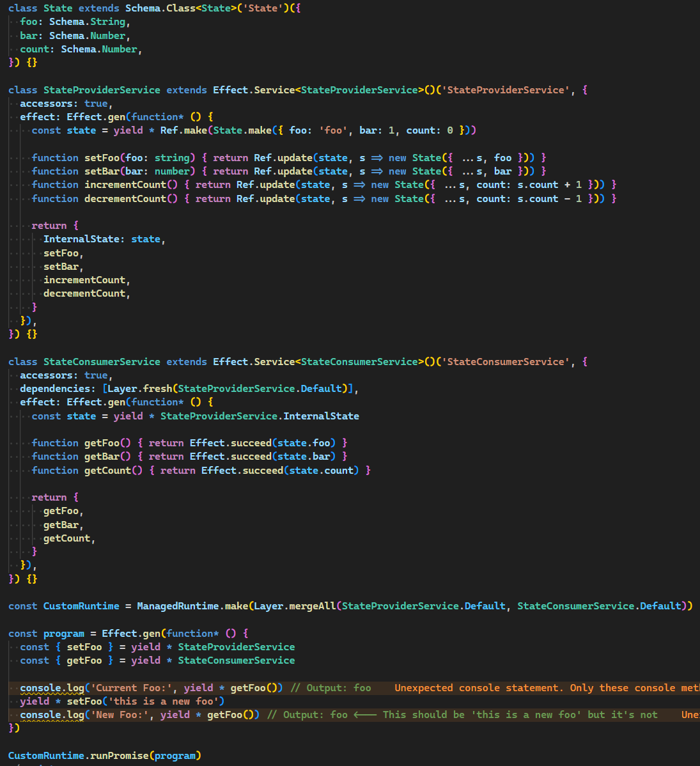Click the comment 'This should be ... but it's not'
This screenshot has width=700, height=766.
click(520, 715)
